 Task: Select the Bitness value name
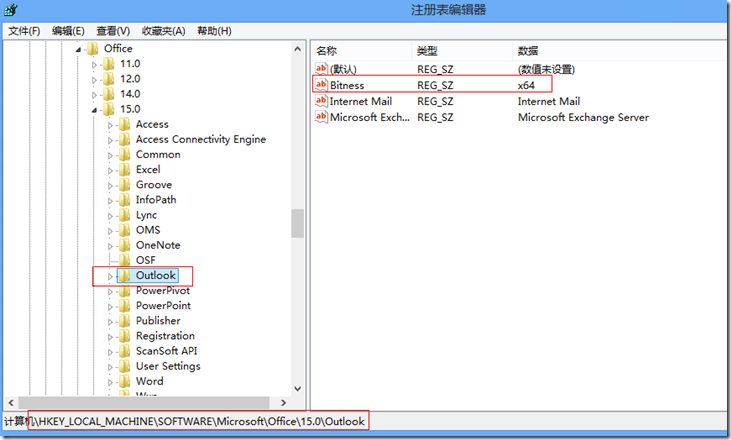[347, 85]
